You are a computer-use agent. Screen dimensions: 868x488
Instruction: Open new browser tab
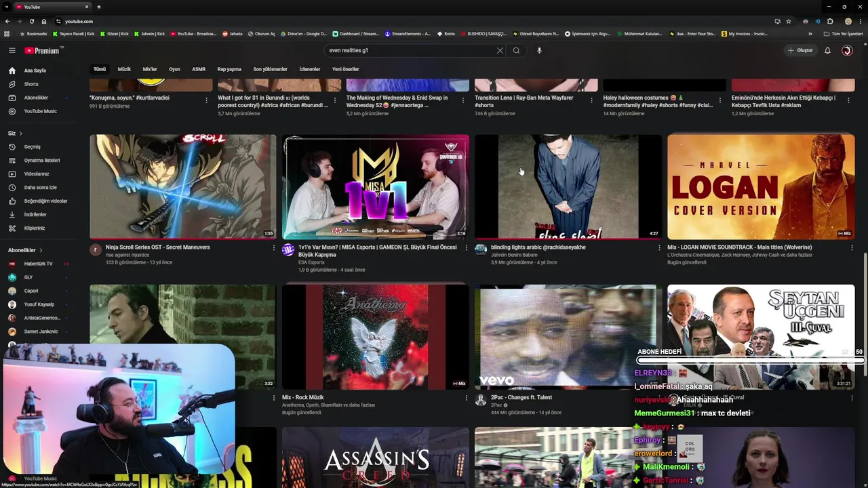99,7
